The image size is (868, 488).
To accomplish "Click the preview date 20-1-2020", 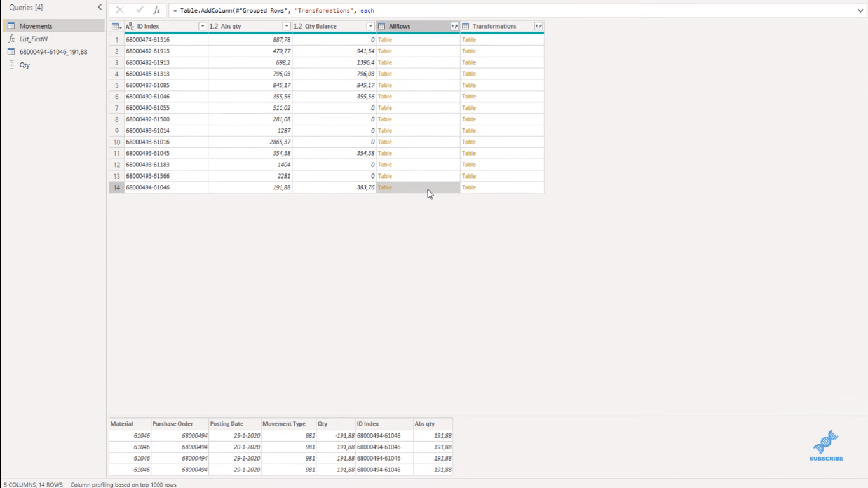I will (246, 447).
